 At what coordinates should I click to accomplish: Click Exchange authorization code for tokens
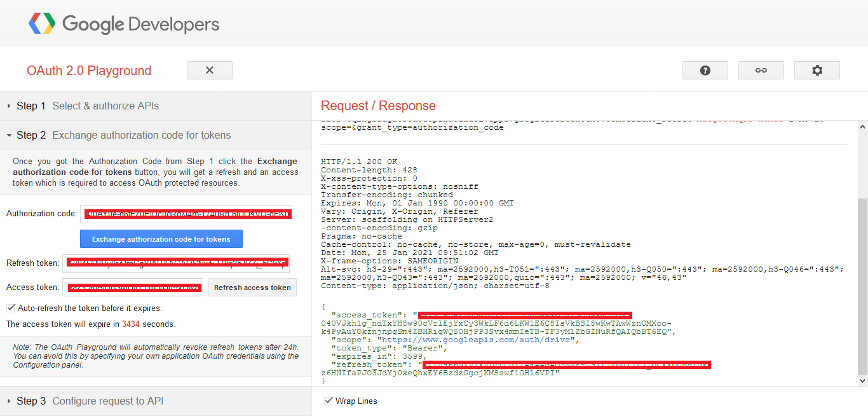pyautogui.click(x=161, y=239)
